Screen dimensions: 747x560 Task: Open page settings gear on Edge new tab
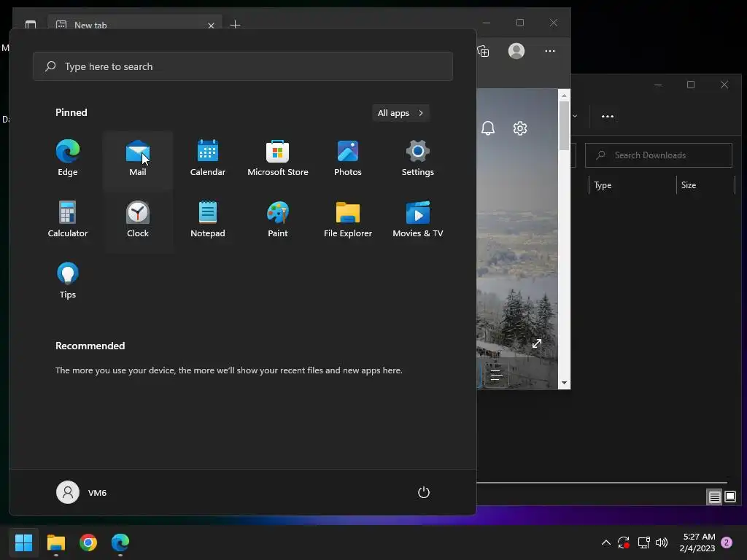(520, 128)
